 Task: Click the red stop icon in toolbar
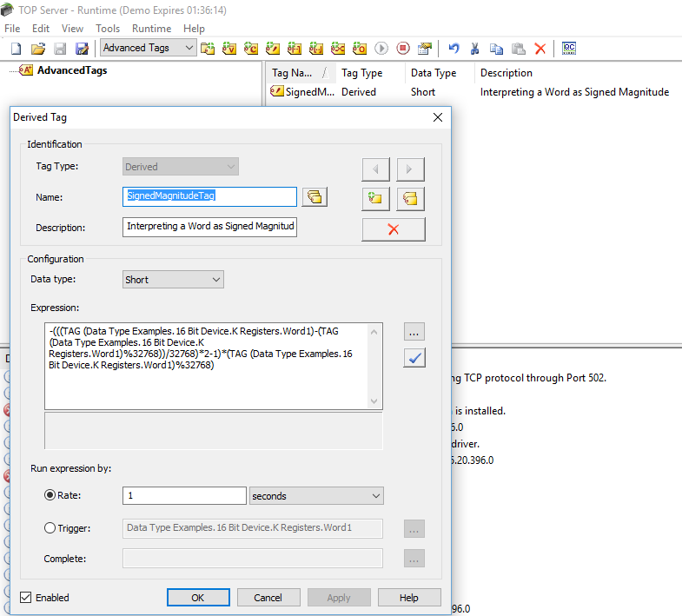[x=403, y=49]
